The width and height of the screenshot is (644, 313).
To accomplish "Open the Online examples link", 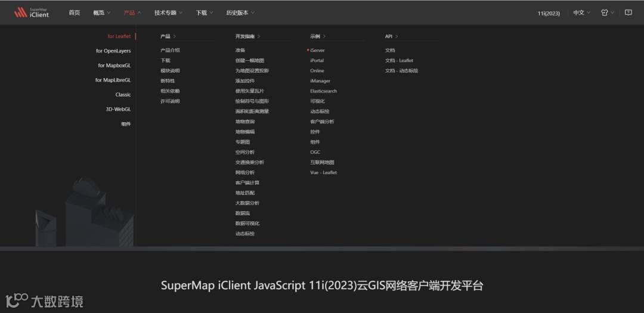I will click(317, 71).
